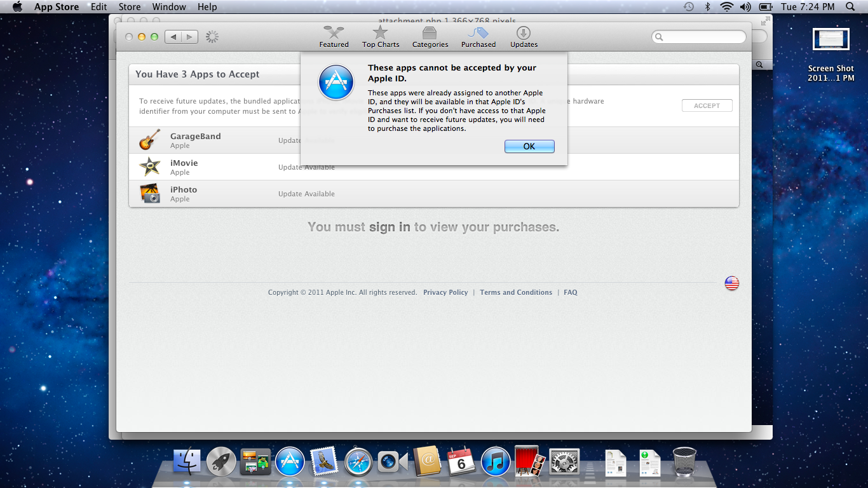Open the Featured section icon
The height and width of the screenshot is (488, 868).
pyautogui.click(x=334, y=37)
